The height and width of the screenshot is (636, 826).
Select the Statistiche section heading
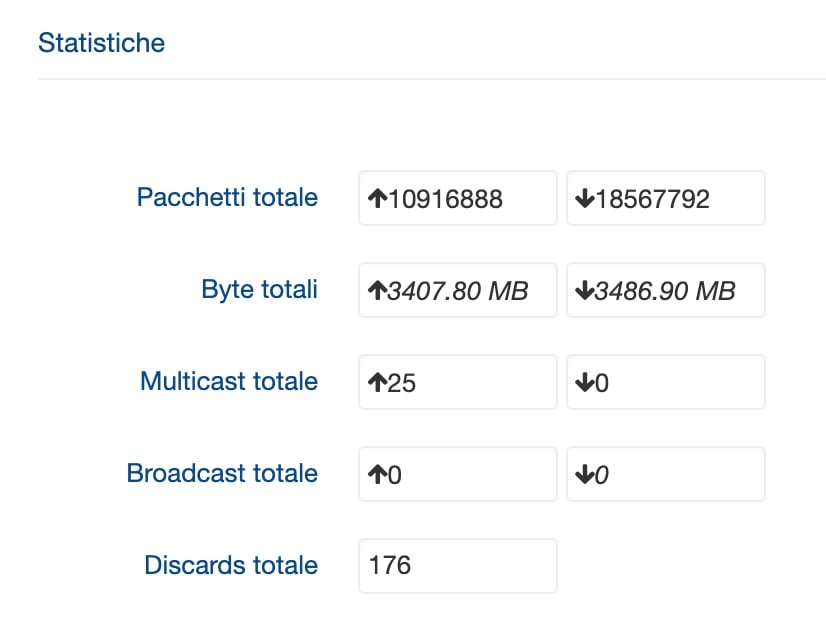pos(101,43)
